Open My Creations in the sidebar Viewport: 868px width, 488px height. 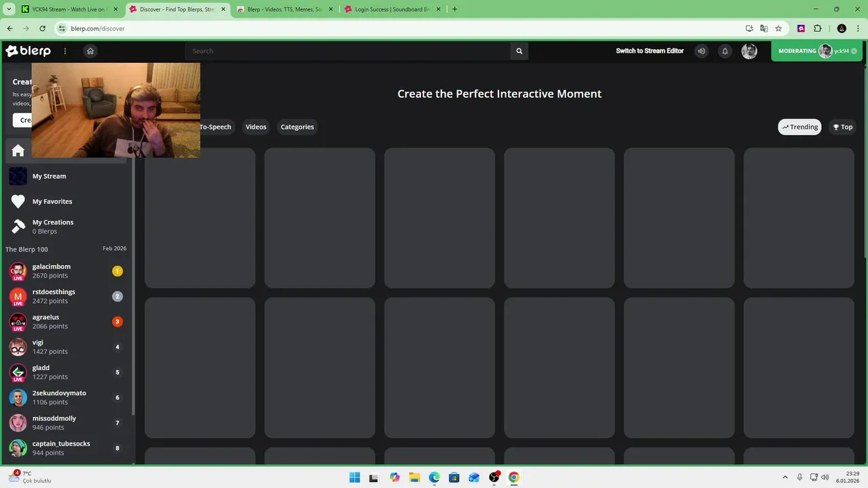66,226
